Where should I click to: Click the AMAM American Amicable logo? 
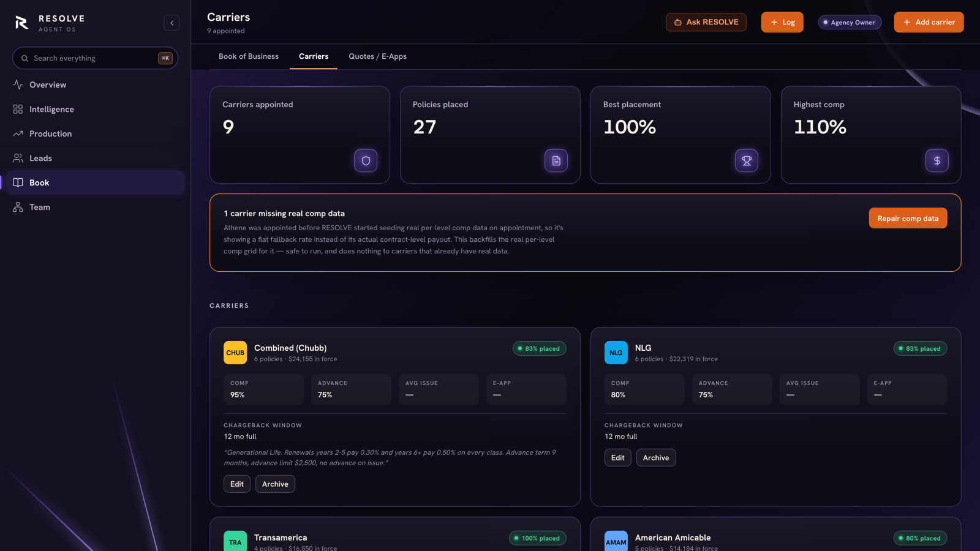pos(616,541)
